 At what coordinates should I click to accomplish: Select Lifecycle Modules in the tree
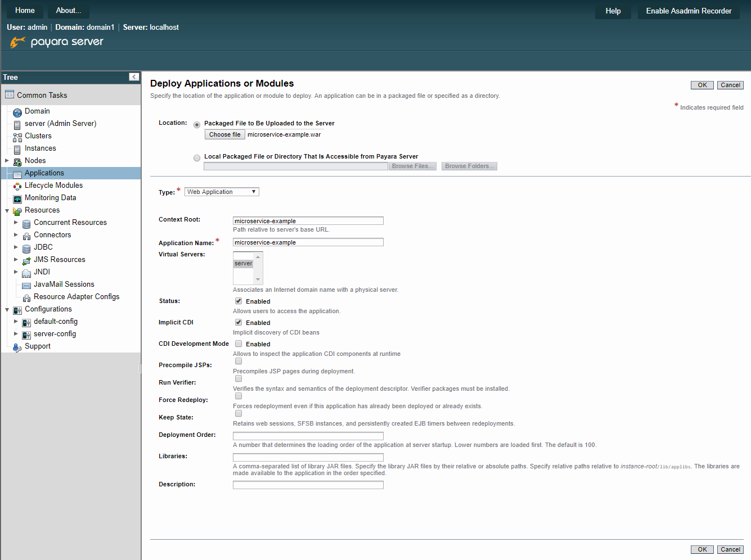[53, 185]
